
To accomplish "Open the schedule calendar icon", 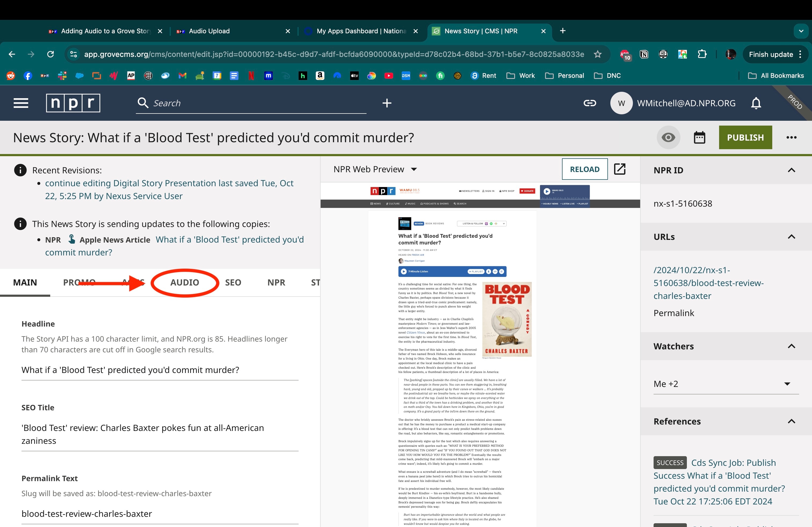I will (699, 137).
